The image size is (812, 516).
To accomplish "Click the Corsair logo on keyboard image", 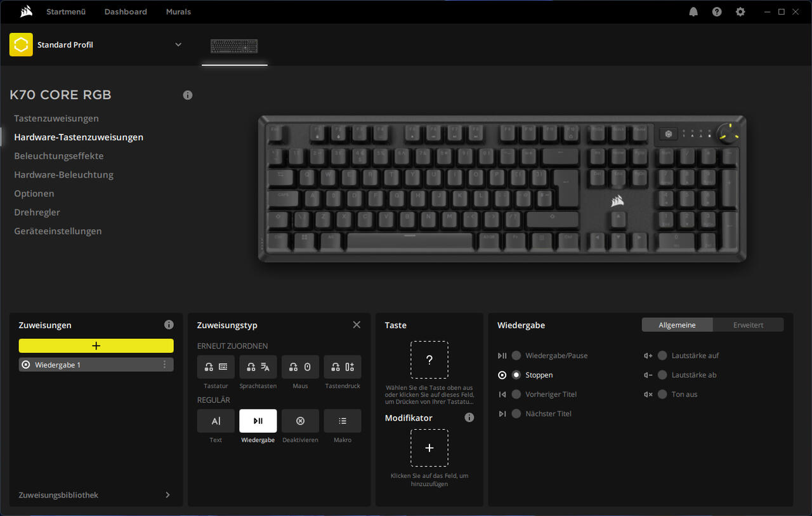I will point(617,201).
